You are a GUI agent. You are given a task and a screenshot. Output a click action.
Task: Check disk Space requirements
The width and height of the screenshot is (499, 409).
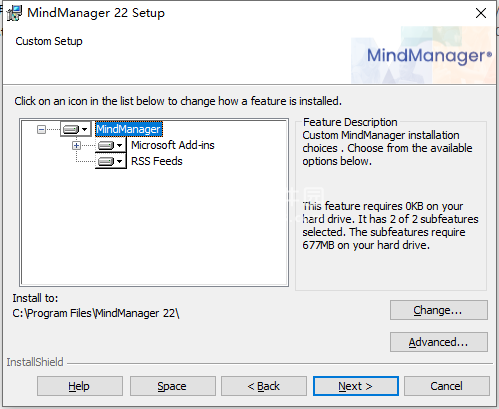[172, 386]
